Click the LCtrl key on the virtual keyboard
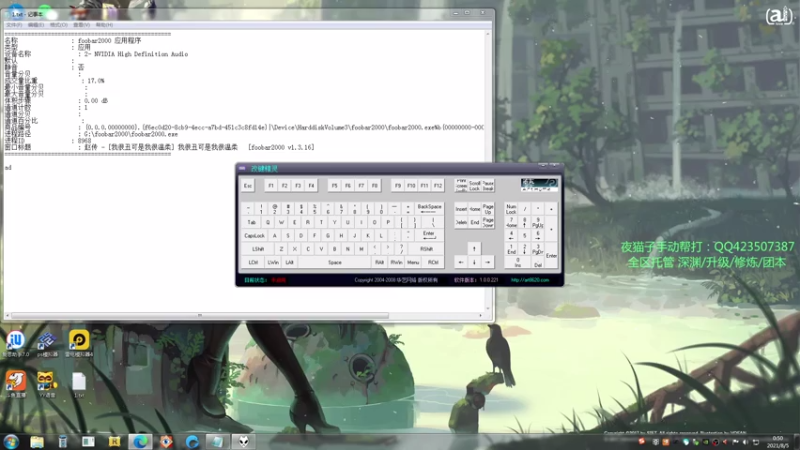This screenshot has height=450, width=800. point(253,262)
